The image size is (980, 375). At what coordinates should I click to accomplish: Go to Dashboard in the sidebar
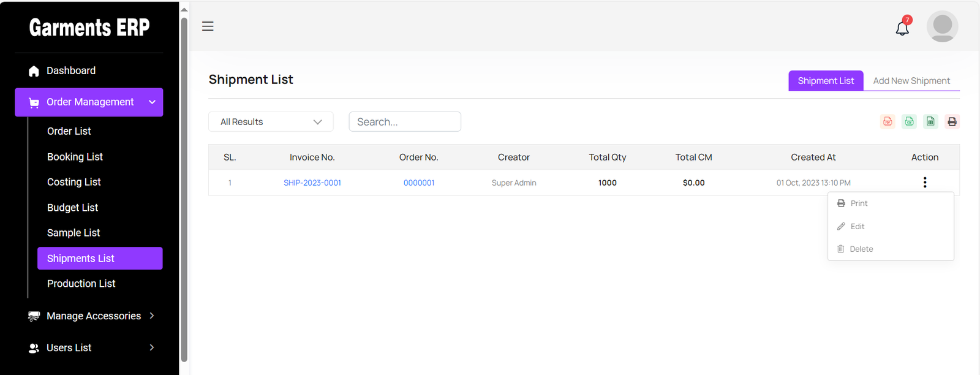tap(71, 70)
